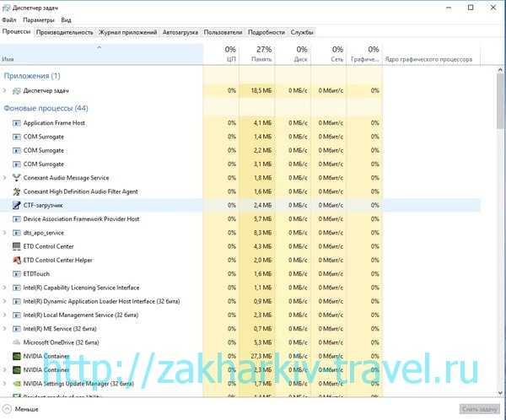The image size is (506, 420).
Task: Click the Conexant Audio Message Service icon
Action: click(x=17, y=178)
